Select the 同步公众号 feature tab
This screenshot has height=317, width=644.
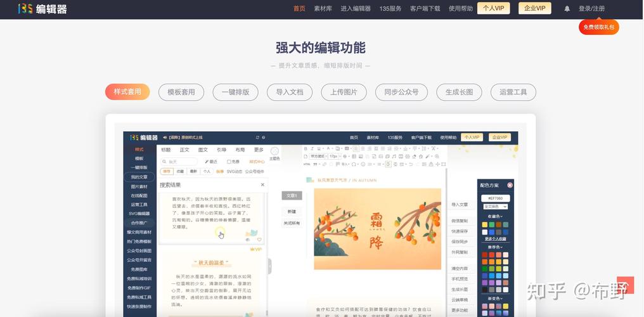(x=401, y=92)
